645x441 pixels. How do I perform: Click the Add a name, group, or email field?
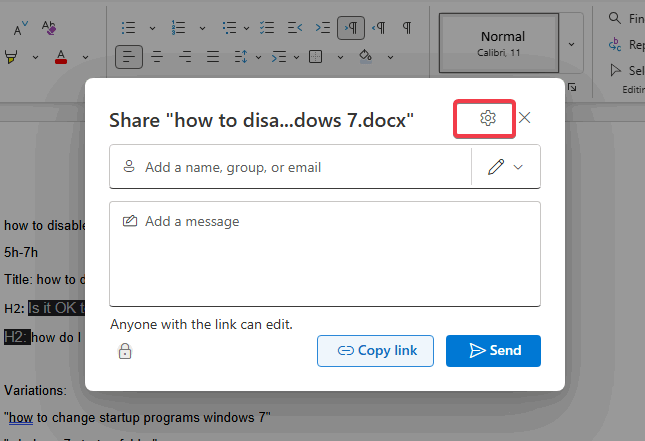click(x=290, y=167)
